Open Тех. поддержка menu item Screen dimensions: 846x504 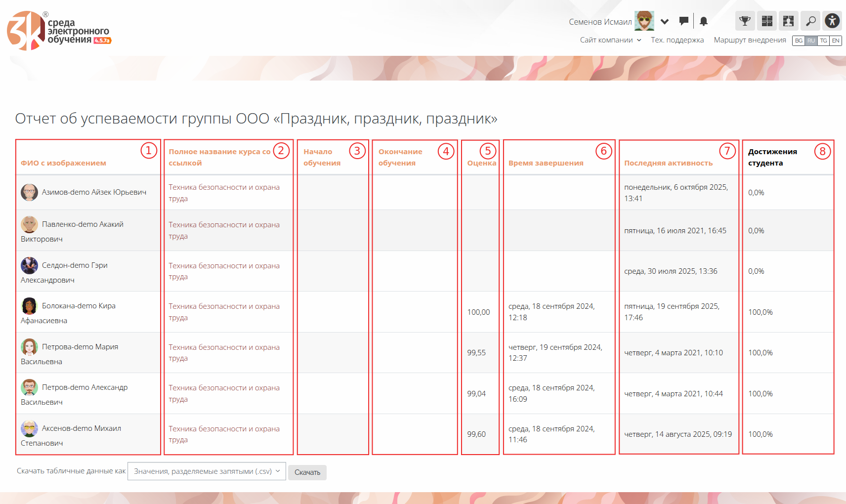(x=677, y=40)
